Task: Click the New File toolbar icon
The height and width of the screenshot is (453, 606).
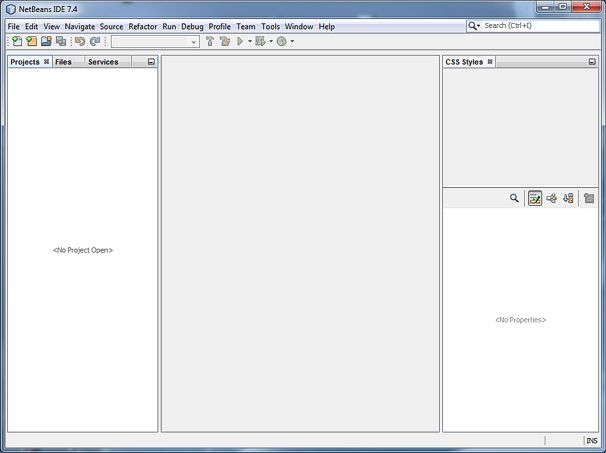Action: pos(17,41)
